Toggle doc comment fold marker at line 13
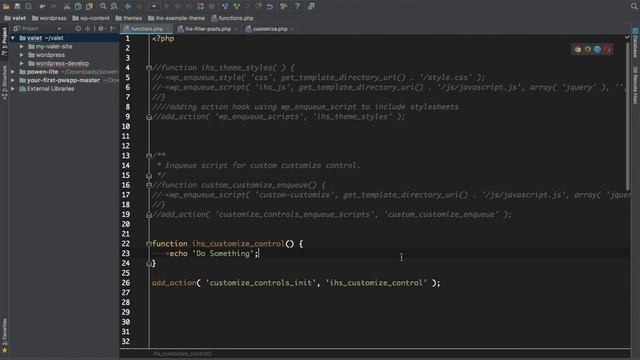 pos(149,156)
